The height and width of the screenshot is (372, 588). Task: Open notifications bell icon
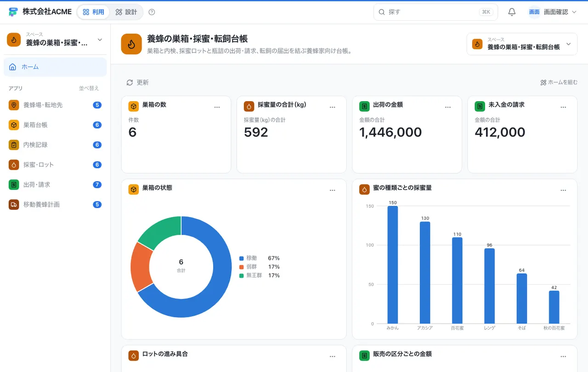pyautogui.click(x=512, y=12)
